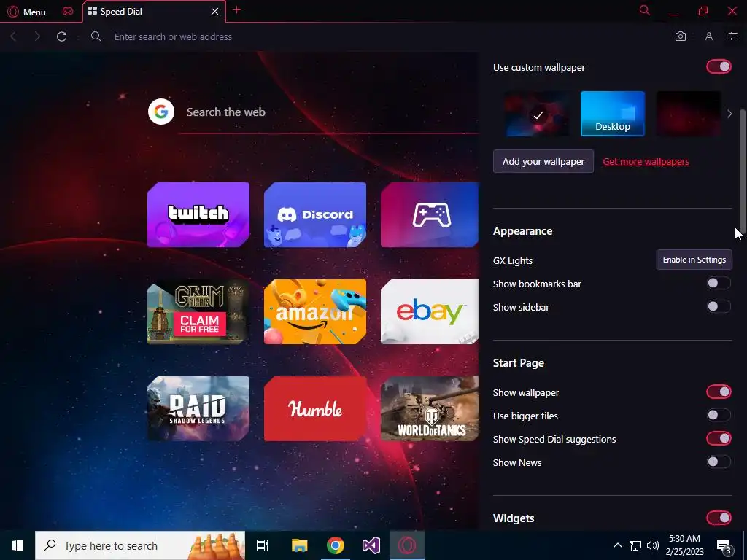This screenshot has width=747, height=560.
Task: Open GX Corner gamepad icon
Action: click(68, 12)
